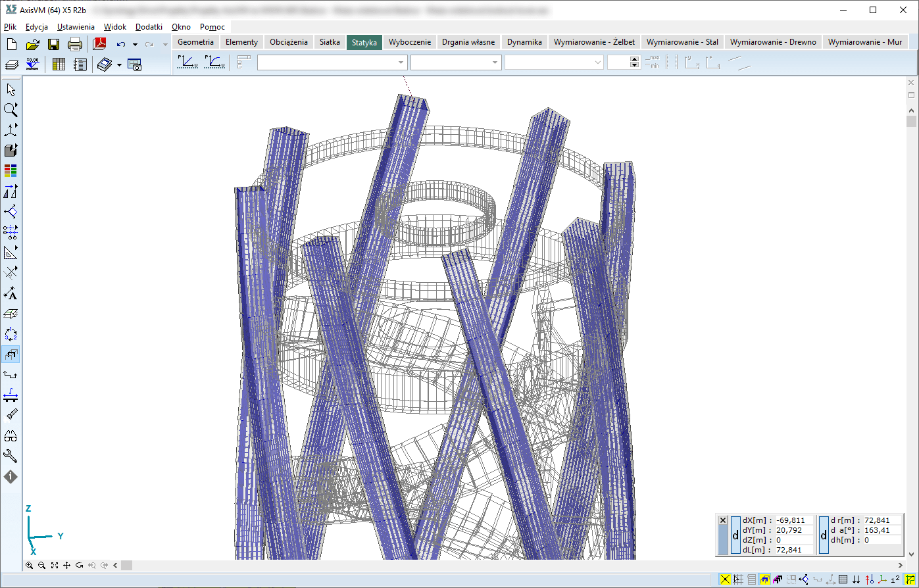The height and width of the screenshot is (588, 919).
Task: Open the Table Browser grid icon
Action: pos(59,64)
